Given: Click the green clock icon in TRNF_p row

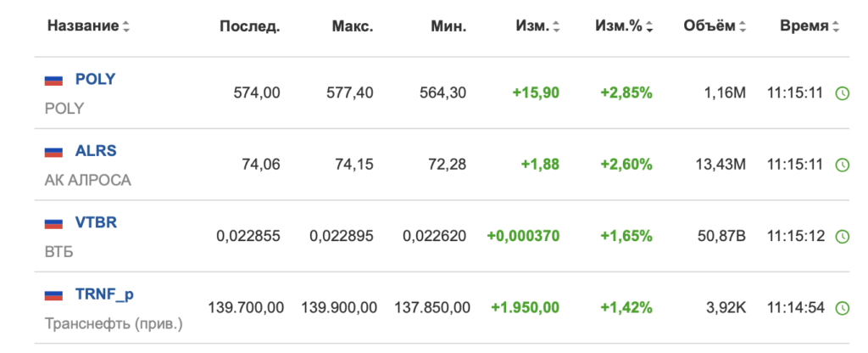Looking at the screenshot, I should point(842,307).
